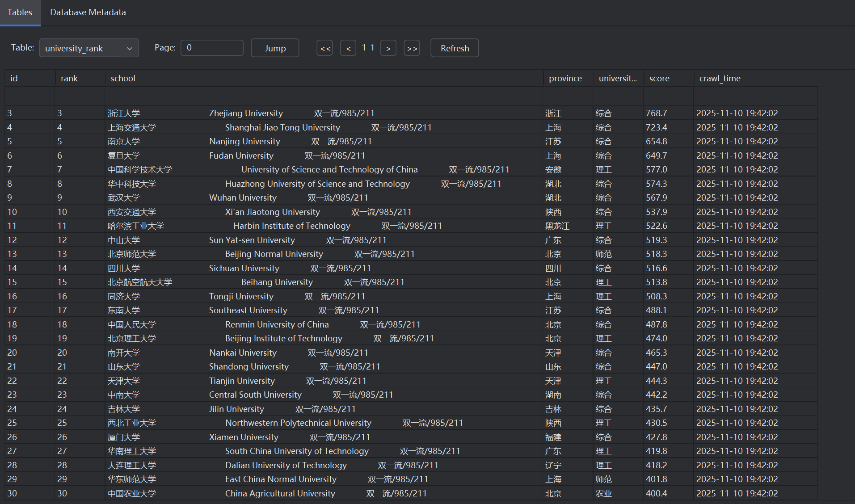Screen dimensions: 855x504
Task: Select the Nanjing University school cell
Action: [x=324, y=141]
